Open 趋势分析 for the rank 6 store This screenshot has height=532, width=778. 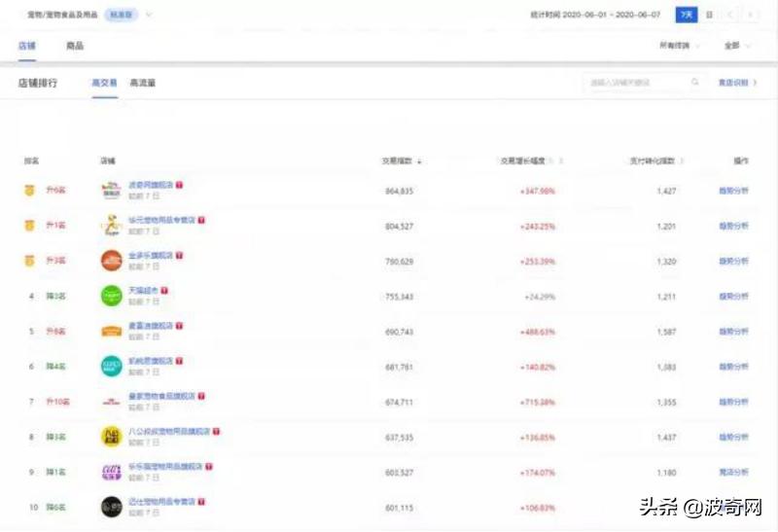click(x=733, y=367)
